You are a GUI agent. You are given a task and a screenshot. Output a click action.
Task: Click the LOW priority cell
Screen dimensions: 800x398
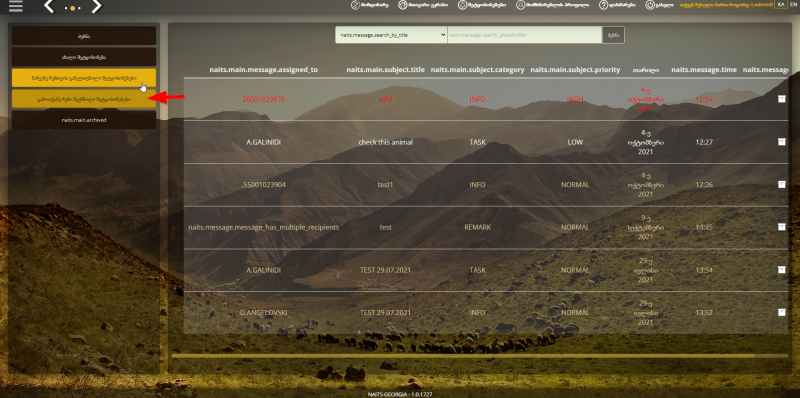pyautogui.click(x=575, y=142)
